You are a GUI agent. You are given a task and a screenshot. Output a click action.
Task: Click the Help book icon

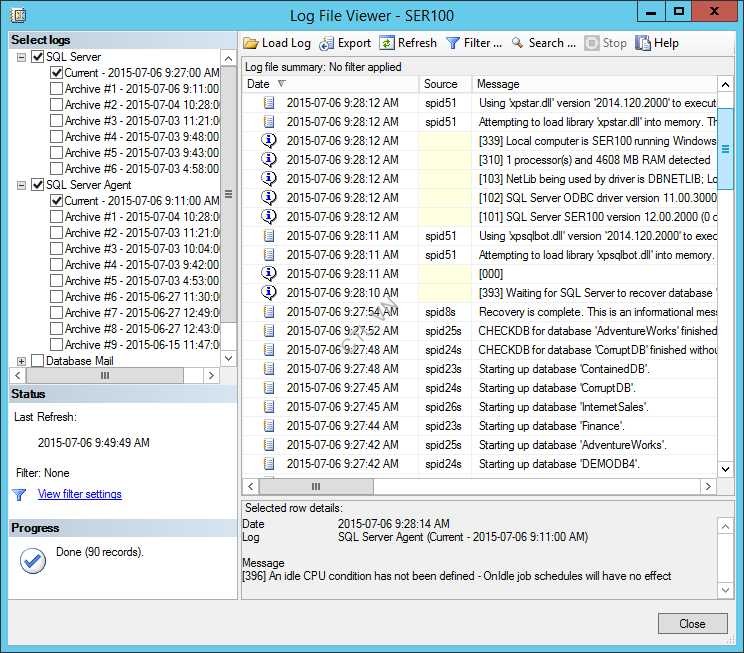pos(643,43)
